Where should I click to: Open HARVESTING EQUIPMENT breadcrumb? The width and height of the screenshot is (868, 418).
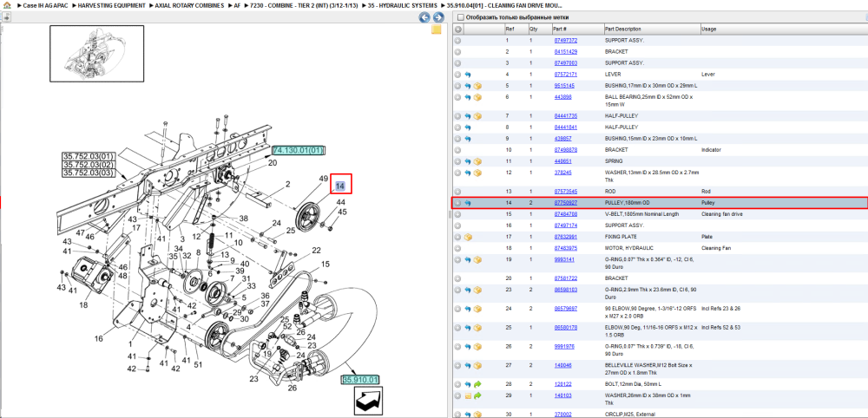point(111,5)
